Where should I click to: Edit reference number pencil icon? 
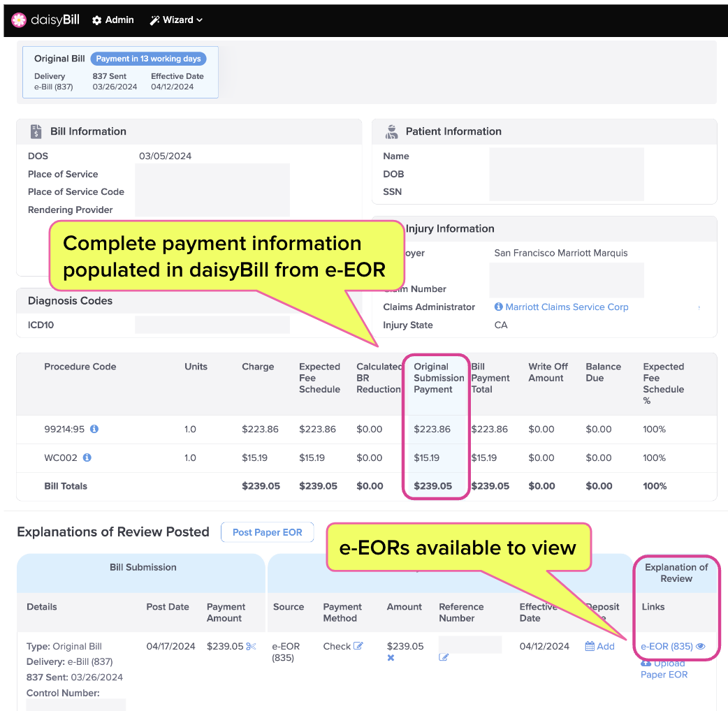pos(444,657)
